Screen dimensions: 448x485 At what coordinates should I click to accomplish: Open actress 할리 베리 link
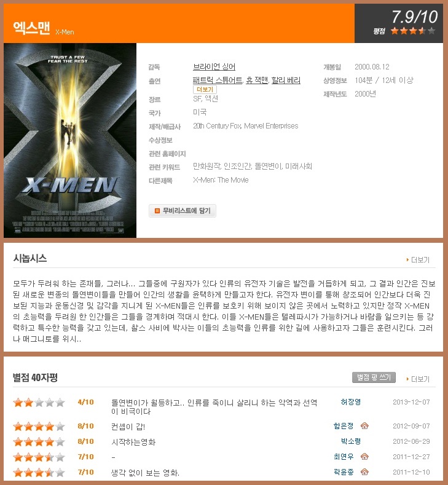click(286, 81)
